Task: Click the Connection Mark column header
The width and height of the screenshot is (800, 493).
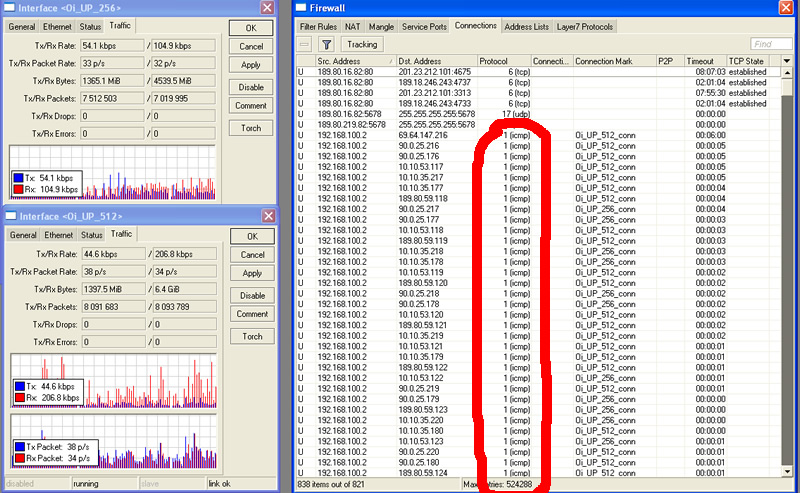Action: (614, 61)
